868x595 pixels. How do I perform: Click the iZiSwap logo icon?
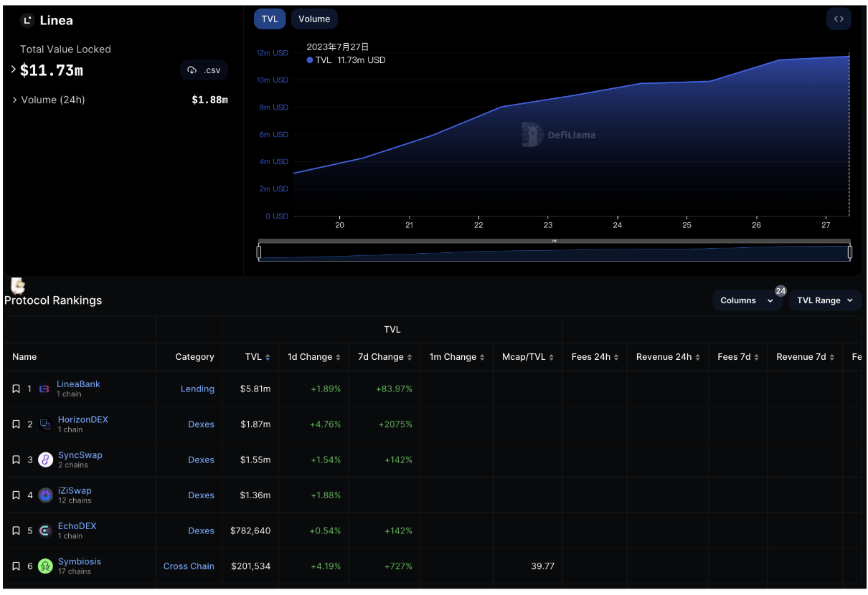point(45,495)
